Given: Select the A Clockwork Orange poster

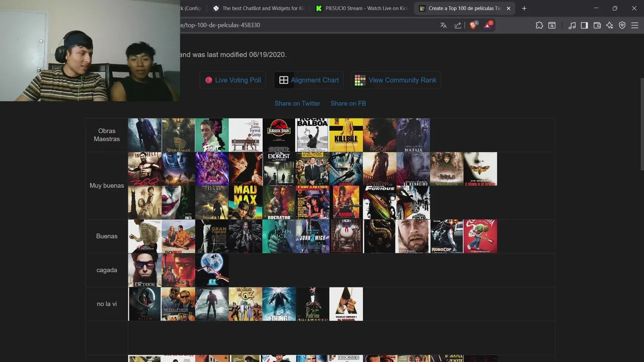Looking at the screenshot, I should pyautogui.click(x=346, y=304).
